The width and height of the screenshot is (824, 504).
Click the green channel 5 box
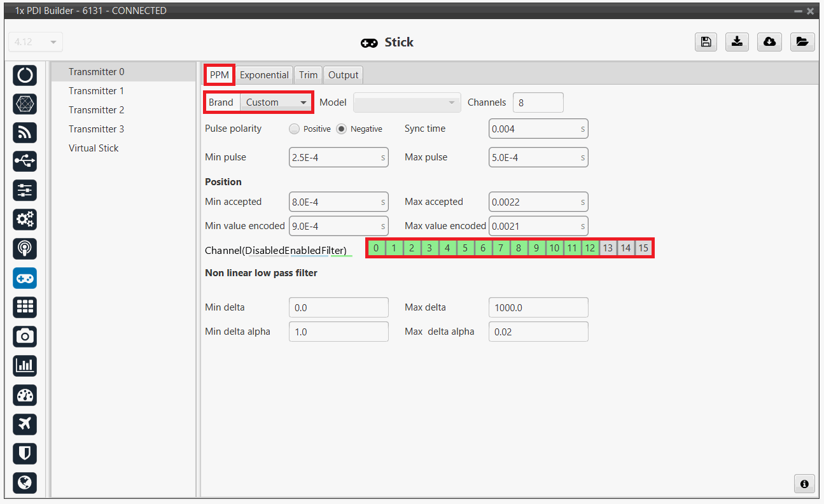[465, 248]
